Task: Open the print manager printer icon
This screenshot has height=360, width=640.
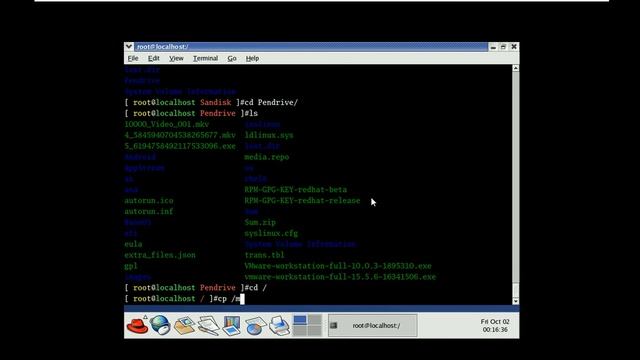Action: coord(280,326)
